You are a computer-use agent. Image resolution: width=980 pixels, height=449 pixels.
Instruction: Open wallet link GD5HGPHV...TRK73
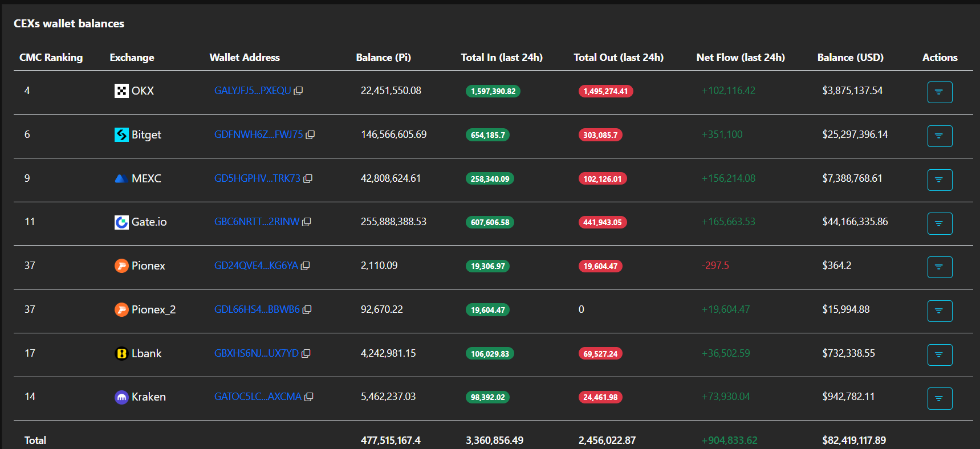pos(257,178)
